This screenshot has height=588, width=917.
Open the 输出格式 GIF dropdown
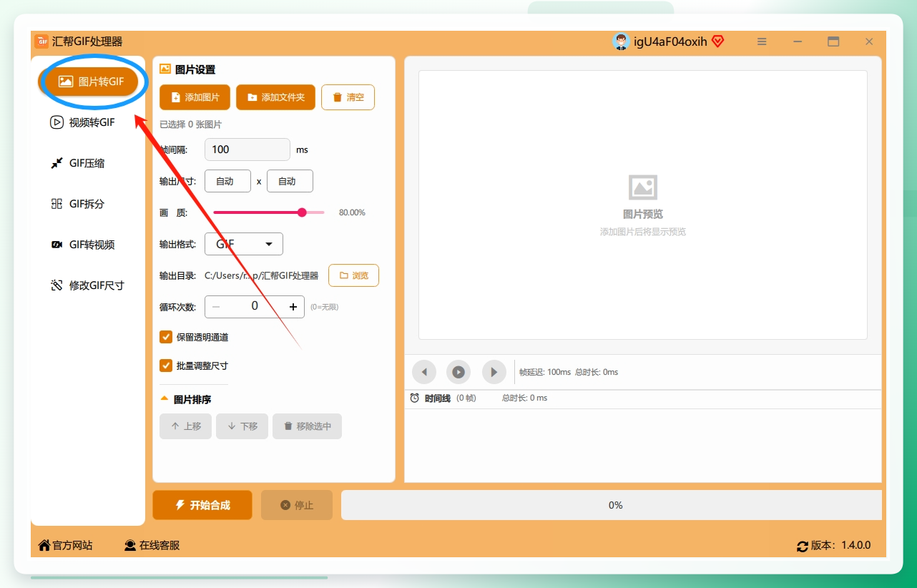[x=244, y=244]
